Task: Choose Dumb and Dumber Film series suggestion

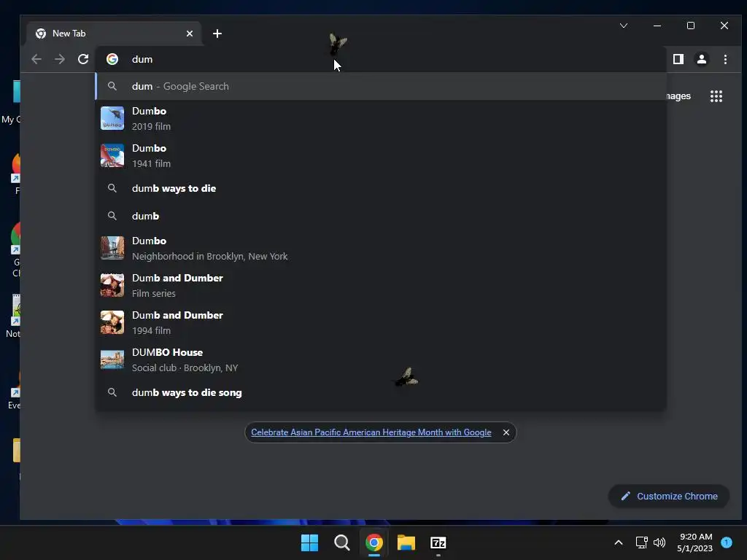Action: 381,285
